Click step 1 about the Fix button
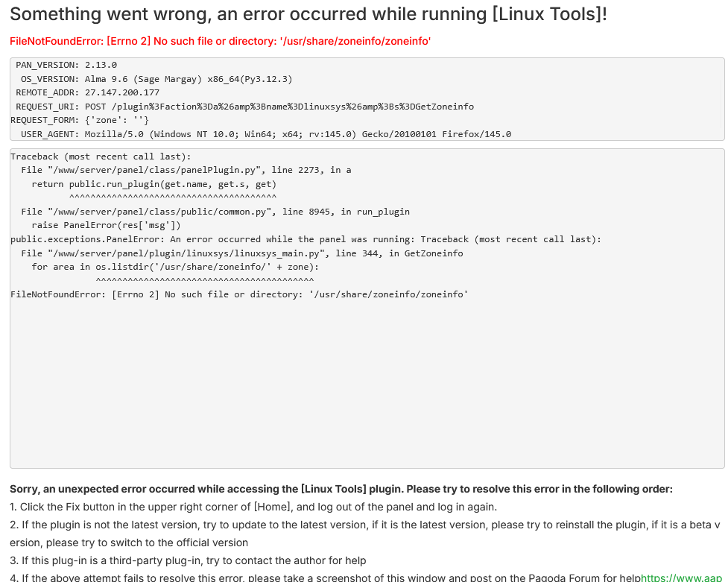 [253, 507]
